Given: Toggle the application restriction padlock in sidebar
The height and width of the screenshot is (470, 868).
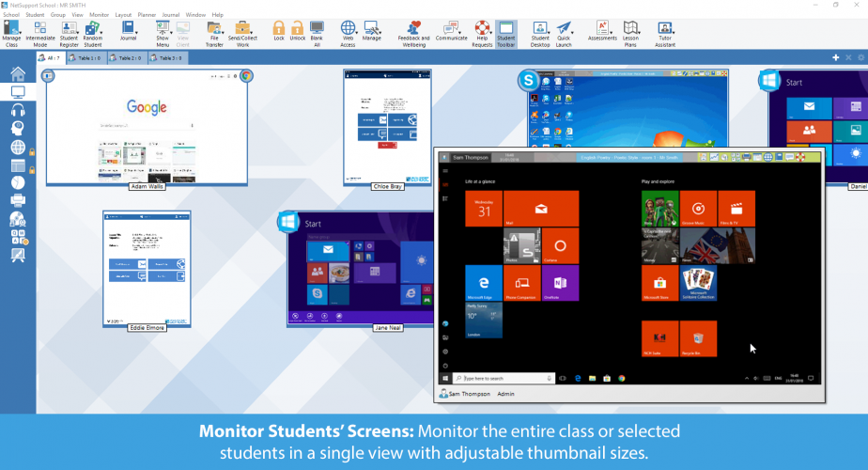Looking at the screenshot, I should pyautogui.click(x=32, y=170).
